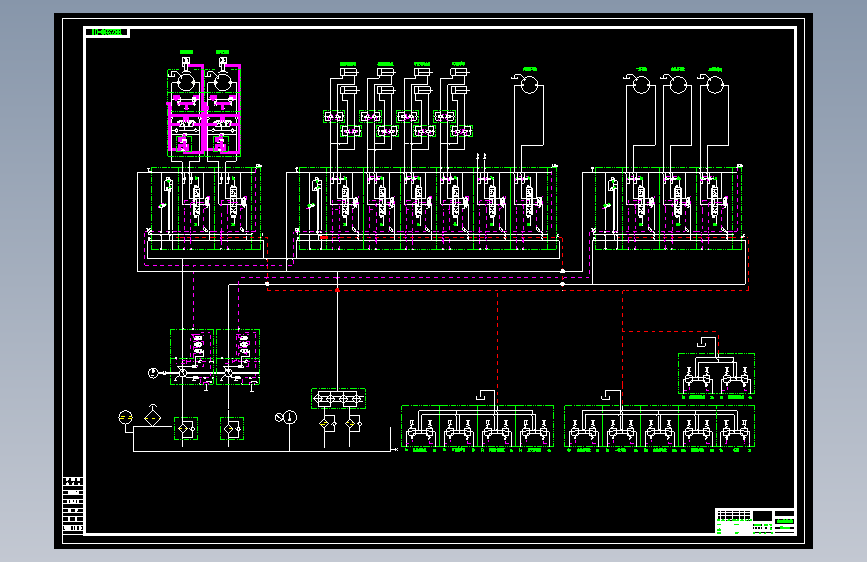Viewport: 867px width, 562px height.
Task: Click the lower balance valve under the fourth cylinder
Action: click(462, 132)
